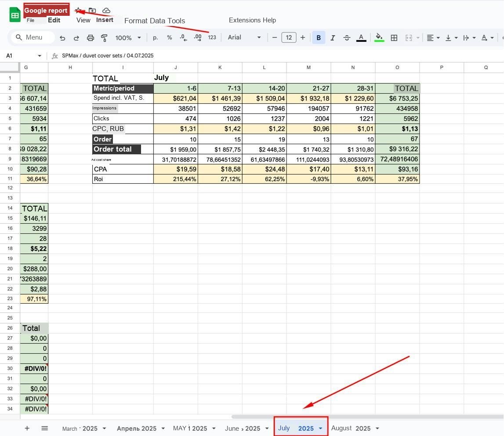Open Name box A1 dropdown
This screenshot has width=504, height=436.
tap(40, 56)
